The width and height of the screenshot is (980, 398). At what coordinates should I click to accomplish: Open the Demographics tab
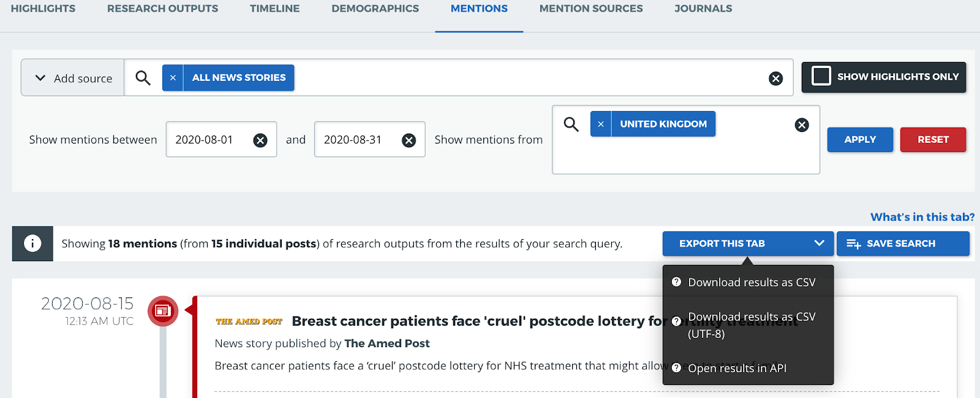click(x=375, y=9)
